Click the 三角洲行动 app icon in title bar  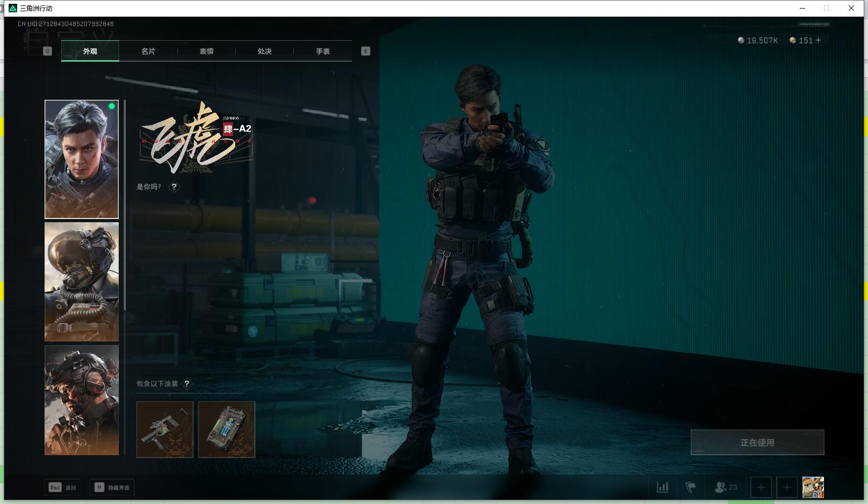(x=13, y=8)
